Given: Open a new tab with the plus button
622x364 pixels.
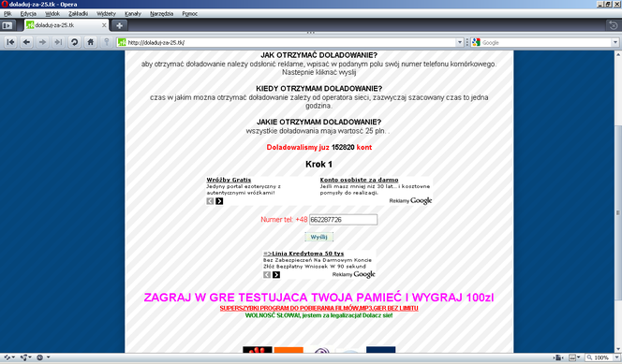Looking at the screenshot, I should tap(119, 25).
